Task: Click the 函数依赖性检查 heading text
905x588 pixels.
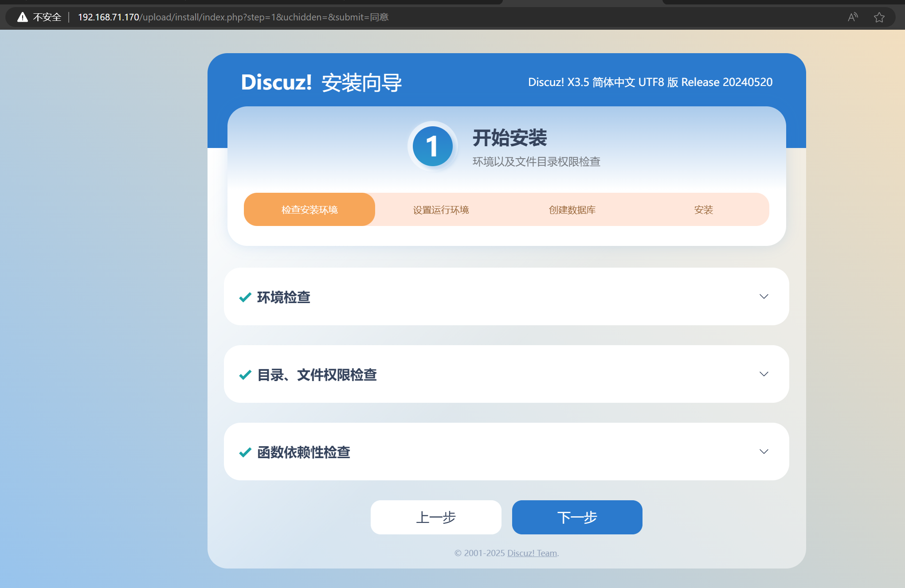Action: [x=304, y=452]
